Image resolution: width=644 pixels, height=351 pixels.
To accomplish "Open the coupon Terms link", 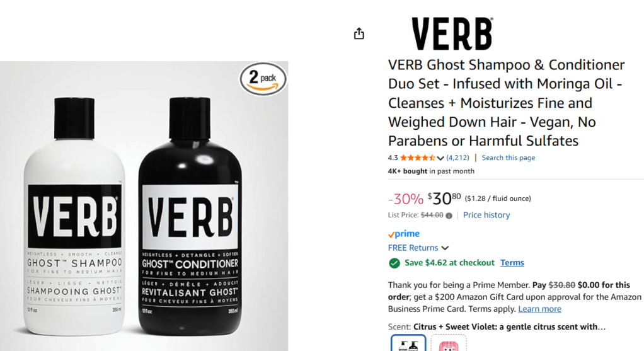I will [x=512, y=263].
